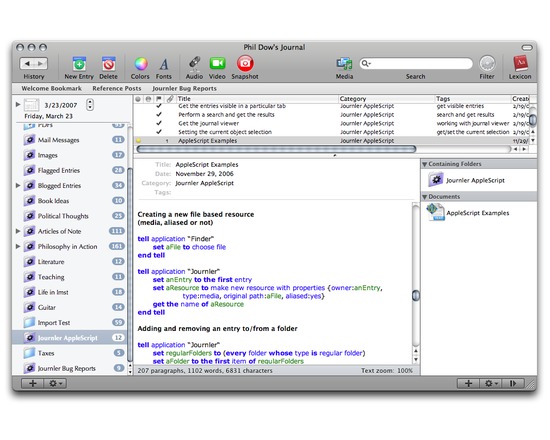Open the Welcome Bookmark tab
The width and height of the screenshot is (550, 440).
pos(51,88)
